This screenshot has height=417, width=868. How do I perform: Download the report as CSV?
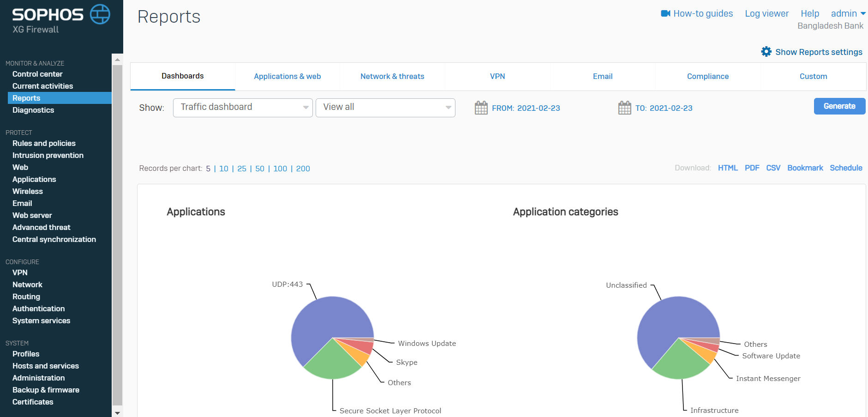(x=773, y=168)
